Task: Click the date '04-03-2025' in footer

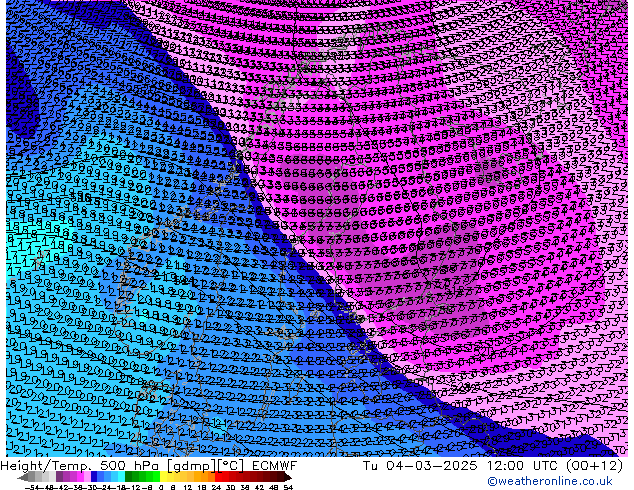Action: pyautogui.click(x=431, y=466)
